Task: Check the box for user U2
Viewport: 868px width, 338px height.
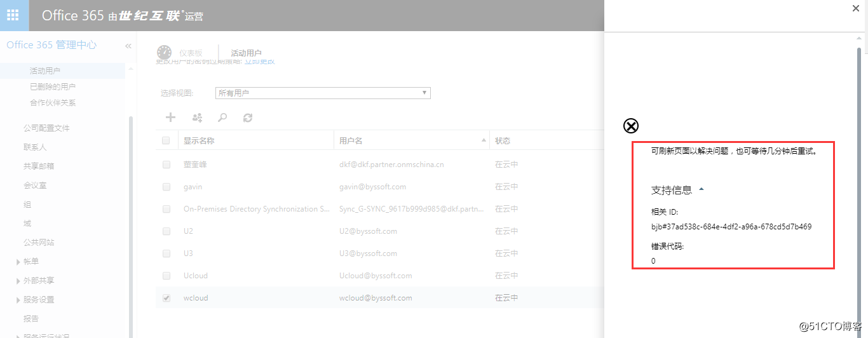Action: pos(166,231)
